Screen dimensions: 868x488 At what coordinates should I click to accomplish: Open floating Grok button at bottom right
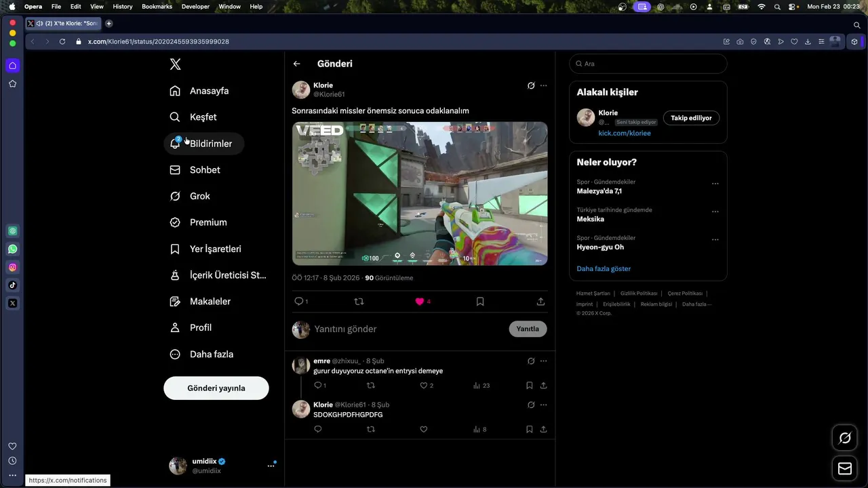pyautogui.click(x=845, y=438)
